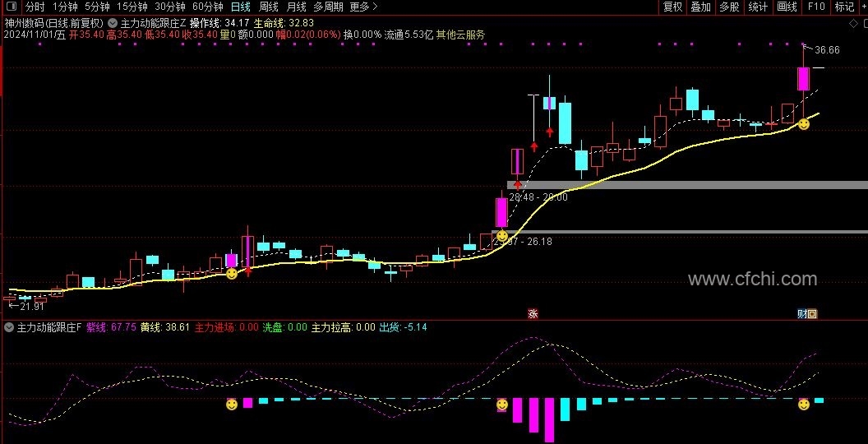Click the 标记 mark button
This screenshot has height=444, width=868.
tap(843, 7)
